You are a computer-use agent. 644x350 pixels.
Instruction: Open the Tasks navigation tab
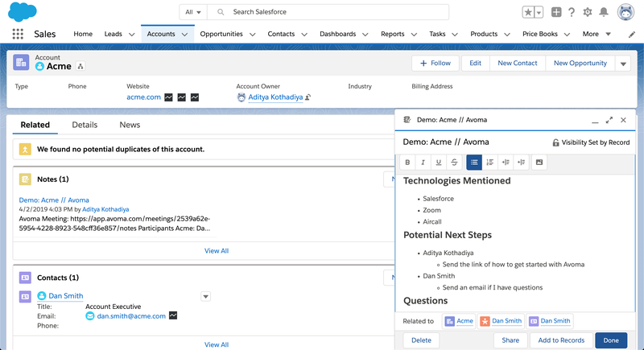pos(437,34)
